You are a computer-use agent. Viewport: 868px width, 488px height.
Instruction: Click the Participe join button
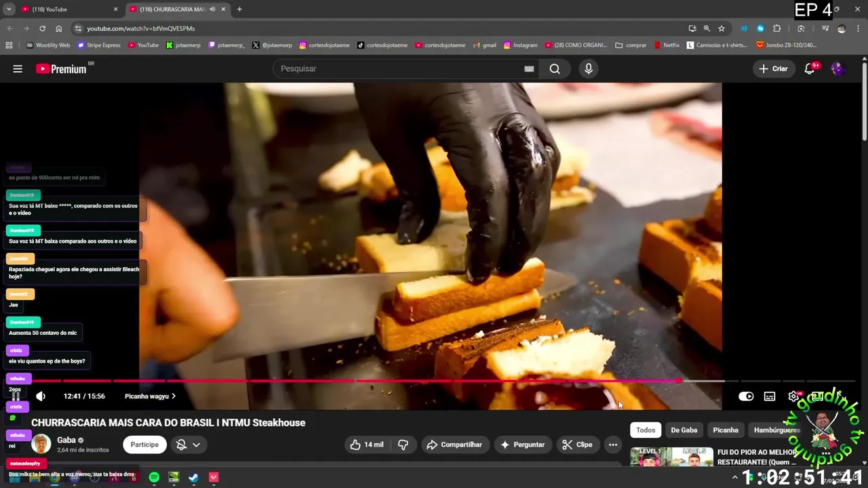(144, 445)
